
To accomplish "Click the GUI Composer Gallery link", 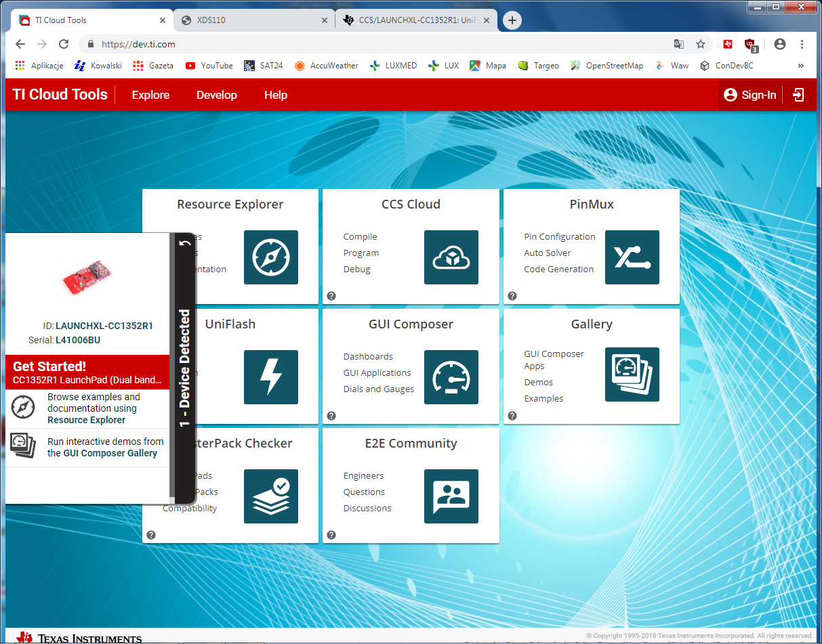I will (110, 453).
